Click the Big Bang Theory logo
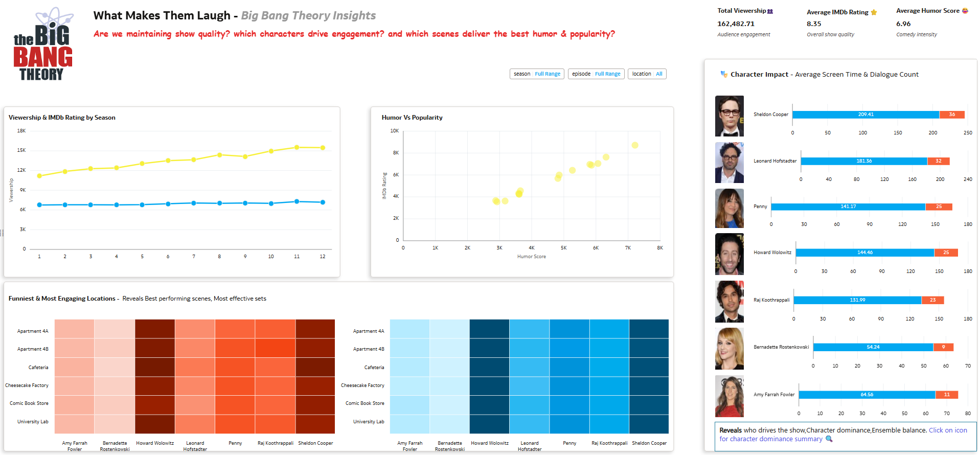Image resolution: width=980 pixels, height=455 pixels. [x=43, y=44]
